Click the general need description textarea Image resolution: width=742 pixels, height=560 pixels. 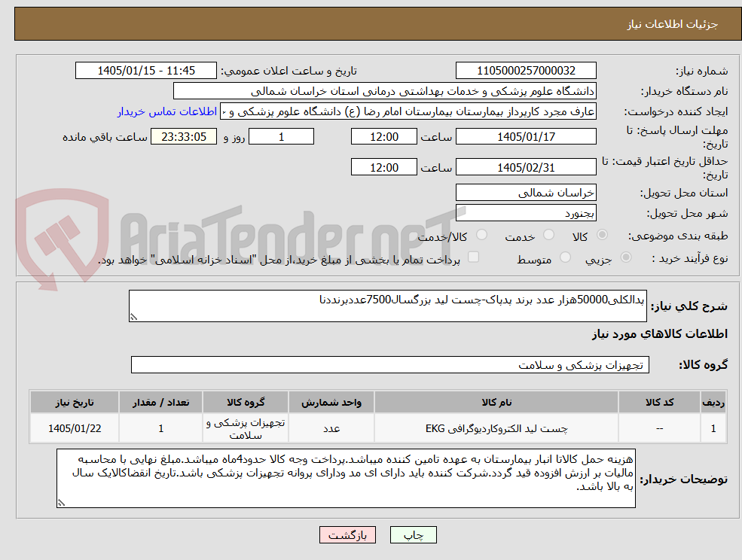pos(387,306)
